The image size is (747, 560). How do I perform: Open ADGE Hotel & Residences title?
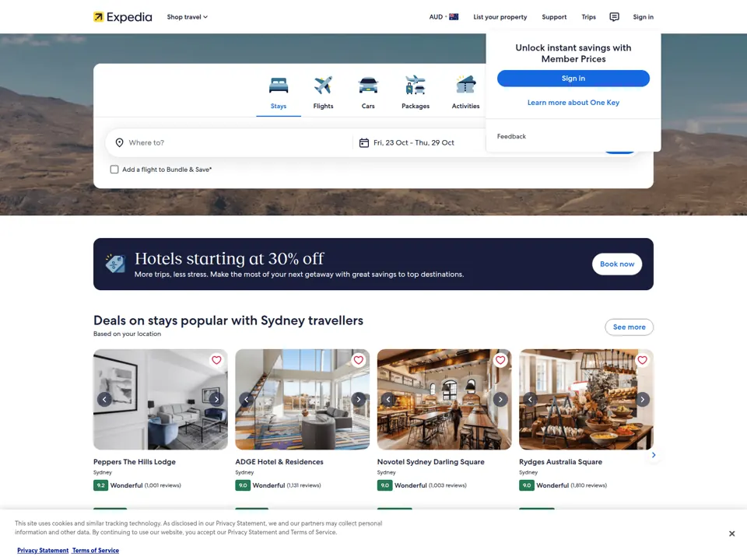pos(279,462)
